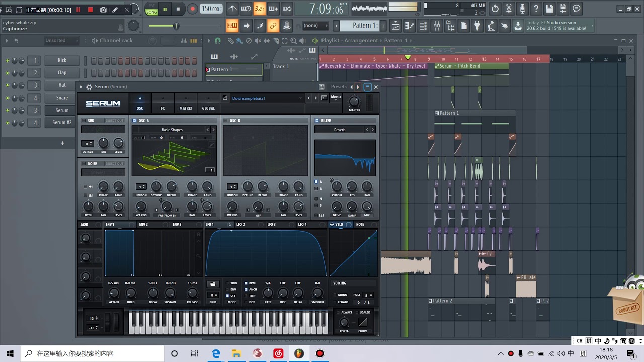Open the audio editor scissors icon

tap(509, 9)
